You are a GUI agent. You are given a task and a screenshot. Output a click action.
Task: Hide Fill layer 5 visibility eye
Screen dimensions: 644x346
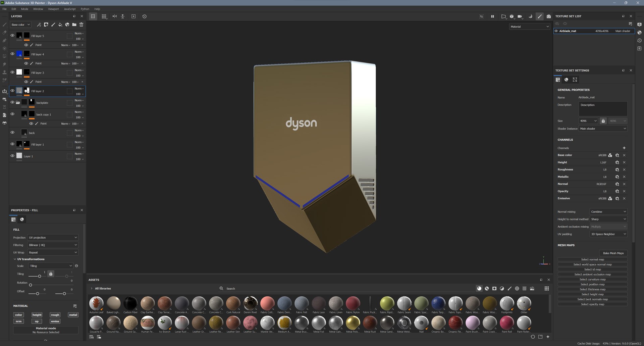click(x=12, y=35)
